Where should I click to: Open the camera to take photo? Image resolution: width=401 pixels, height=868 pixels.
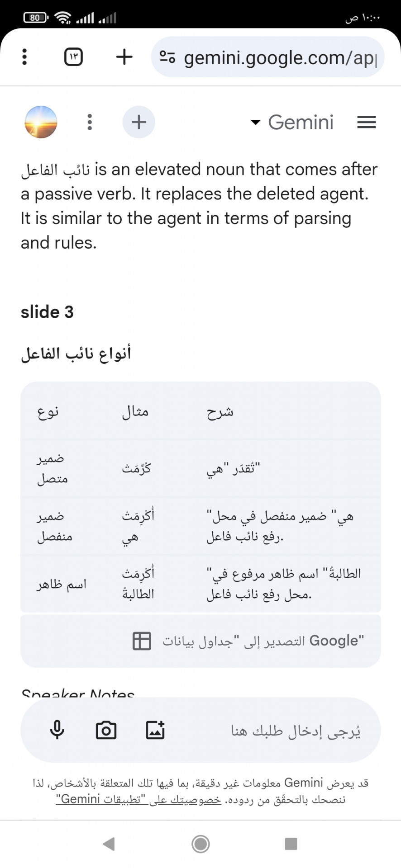106,730
